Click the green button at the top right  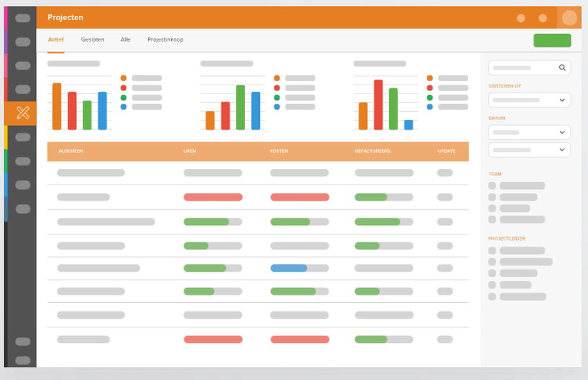[552, 41]
